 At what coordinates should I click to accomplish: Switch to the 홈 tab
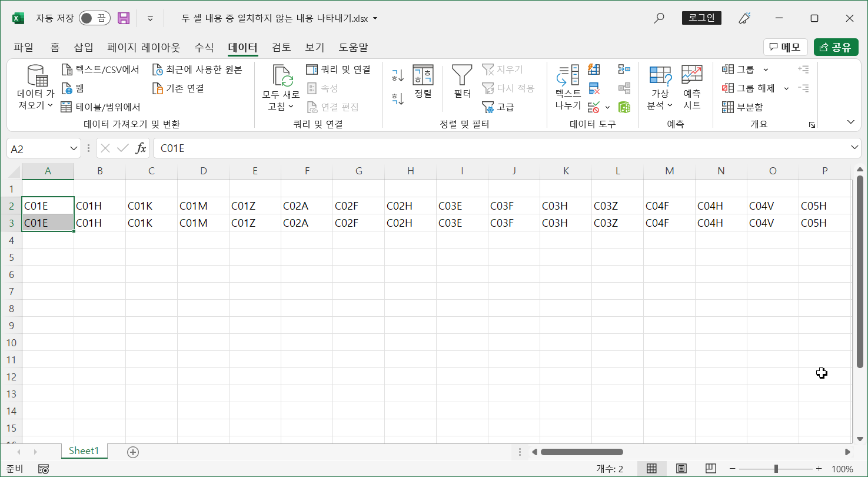click(x=55, y=48)
